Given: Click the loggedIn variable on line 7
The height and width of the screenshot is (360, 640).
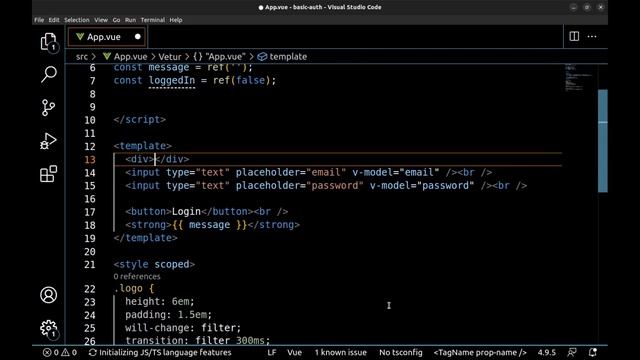Looking at the screenshot, I should 172,80.
